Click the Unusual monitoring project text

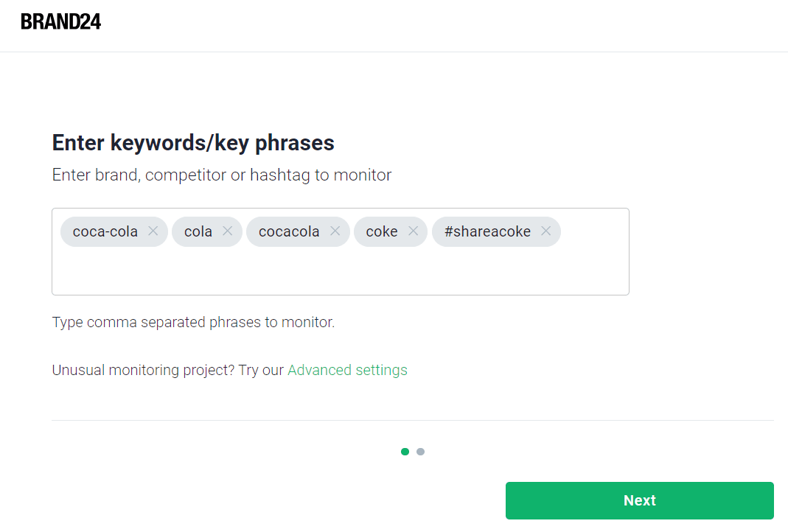[x=143, y=370]
